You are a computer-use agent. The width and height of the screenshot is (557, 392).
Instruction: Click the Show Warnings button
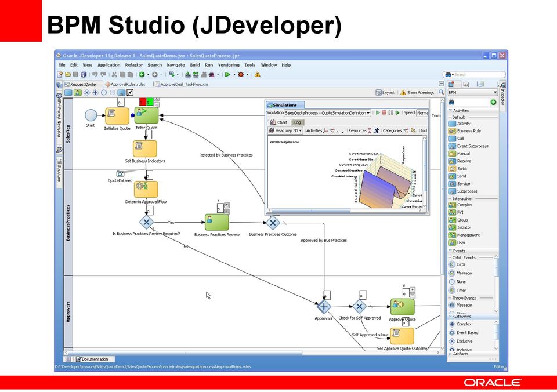point(417,93)
